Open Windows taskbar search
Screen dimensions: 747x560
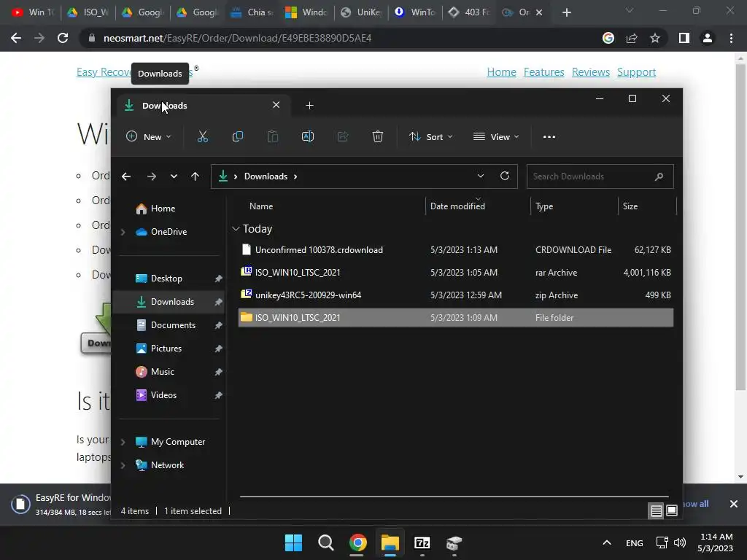pyautogui.click(x=326, y=542)
